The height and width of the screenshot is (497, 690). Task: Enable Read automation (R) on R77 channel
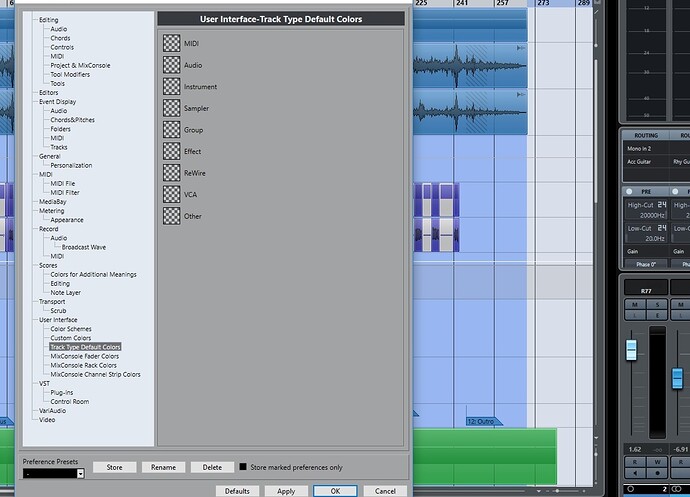[x=635, y=462]
